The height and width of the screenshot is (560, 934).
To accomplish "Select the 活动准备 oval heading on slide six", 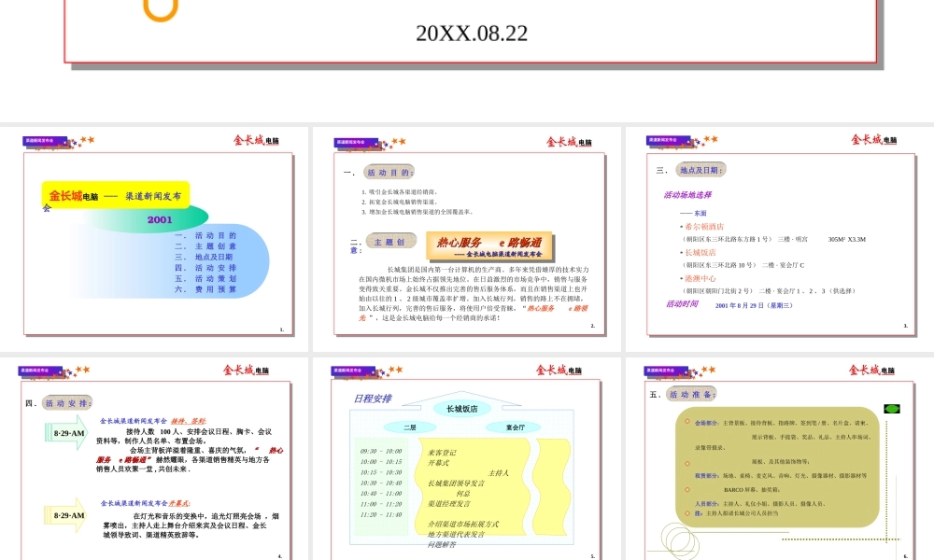I will point(692,393).
